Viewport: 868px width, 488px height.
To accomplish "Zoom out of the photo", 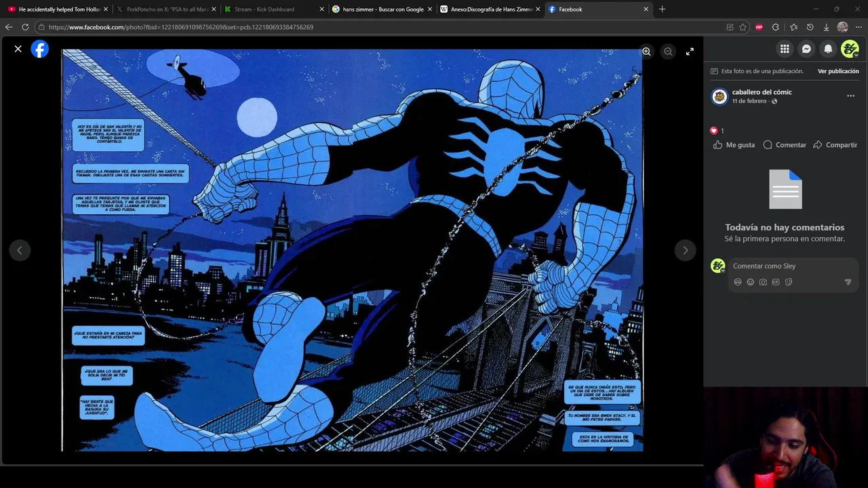I will [x=668, y=52].
